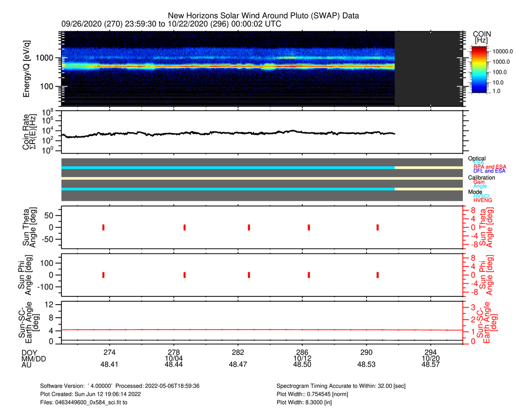Click the red 'Gain' calibration legend label

[479, 182]
